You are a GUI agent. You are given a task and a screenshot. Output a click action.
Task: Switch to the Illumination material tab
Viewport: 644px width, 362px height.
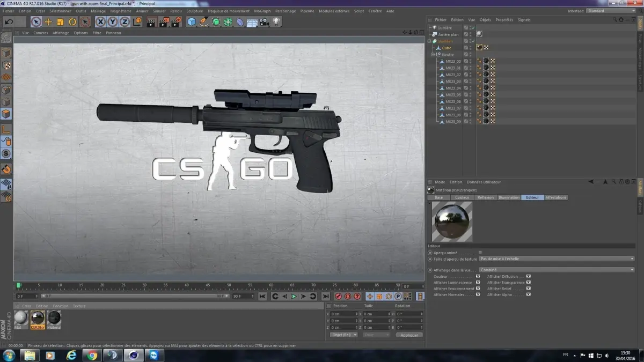[x=509, y=197]
